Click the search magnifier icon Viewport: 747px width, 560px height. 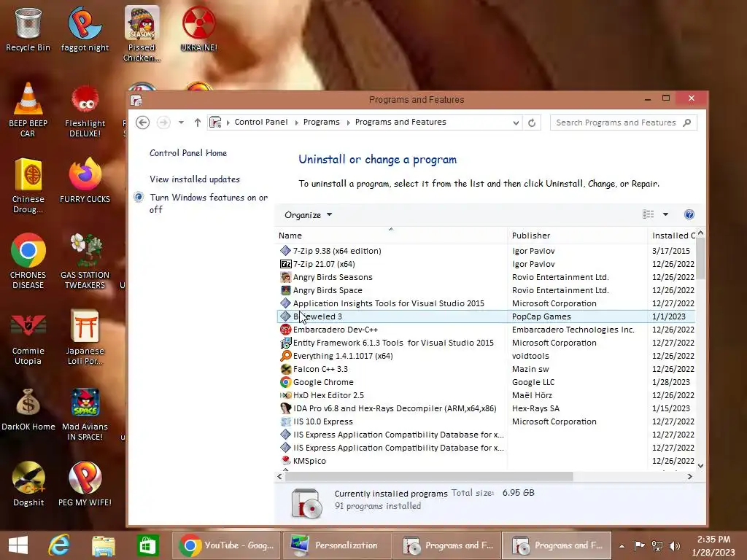(686, 122)
